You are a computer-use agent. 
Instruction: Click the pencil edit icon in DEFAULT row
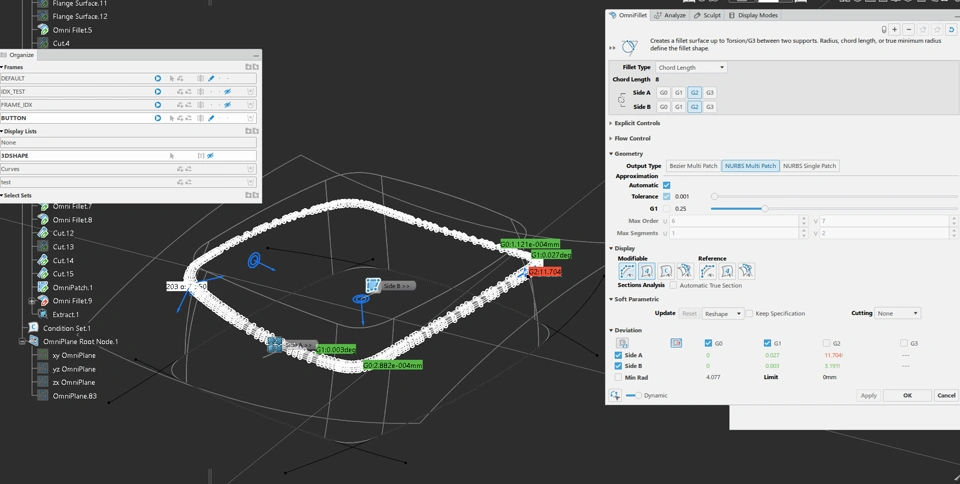211,78
